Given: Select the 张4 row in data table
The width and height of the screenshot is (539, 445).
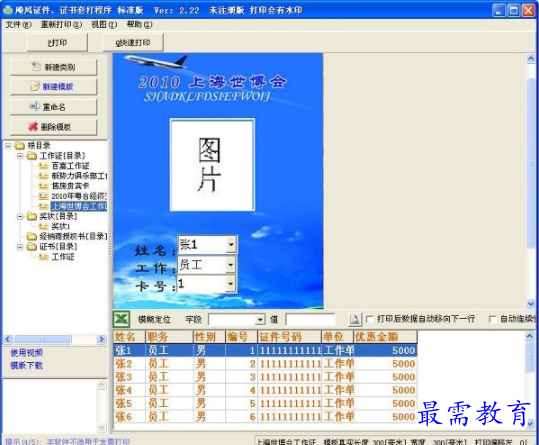Looking at the screenshot, I should pos(265,390).
